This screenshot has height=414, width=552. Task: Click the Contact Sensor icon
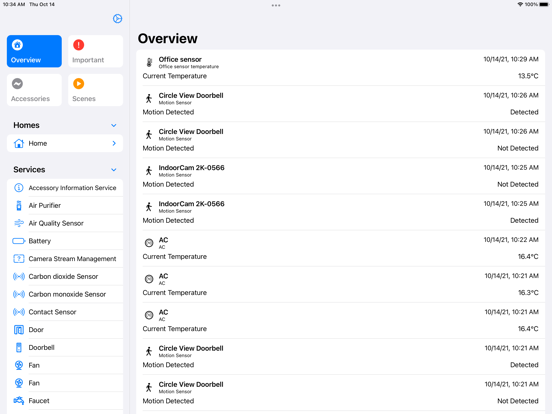point(19,312)
